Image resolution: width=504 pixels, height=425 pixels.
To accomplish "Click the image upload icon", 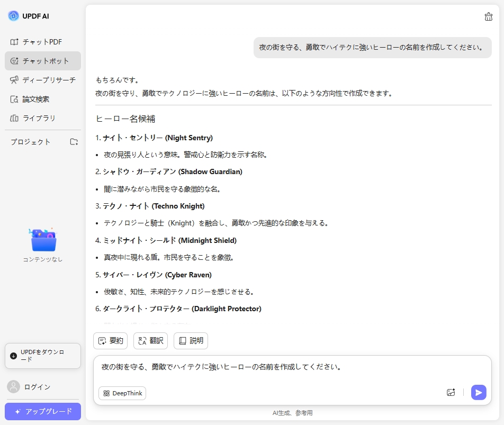I will tap(451, 392).
